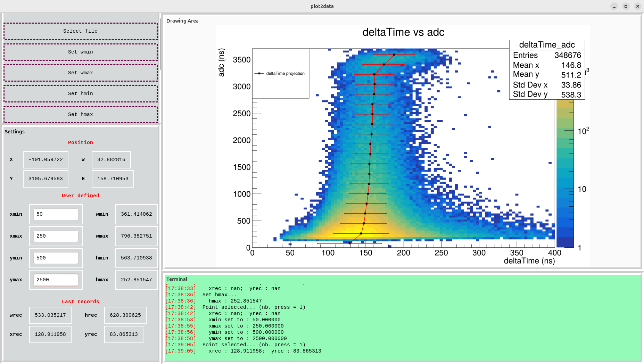Viewport: 644px width, 364px height.
Task: Click the topmost projection point near adc 3600
Action: pos(394,55)
